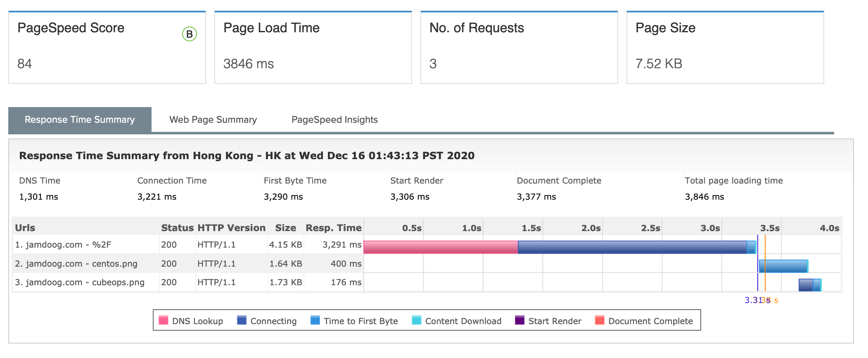Click the long dark blue connecting bar
This screenshot has height=358, width=868.
[x=632, y=247]
